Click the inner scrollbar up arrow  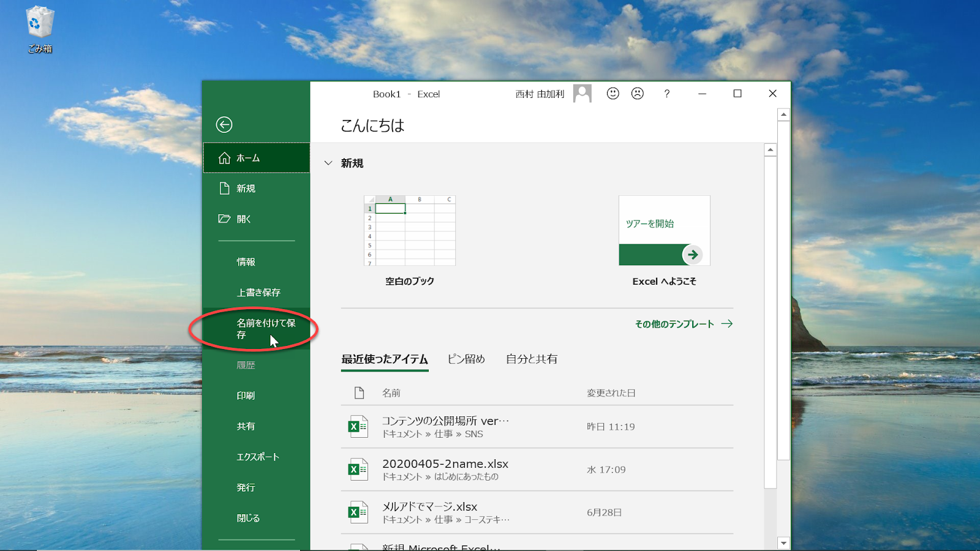[x=771, y=150]
